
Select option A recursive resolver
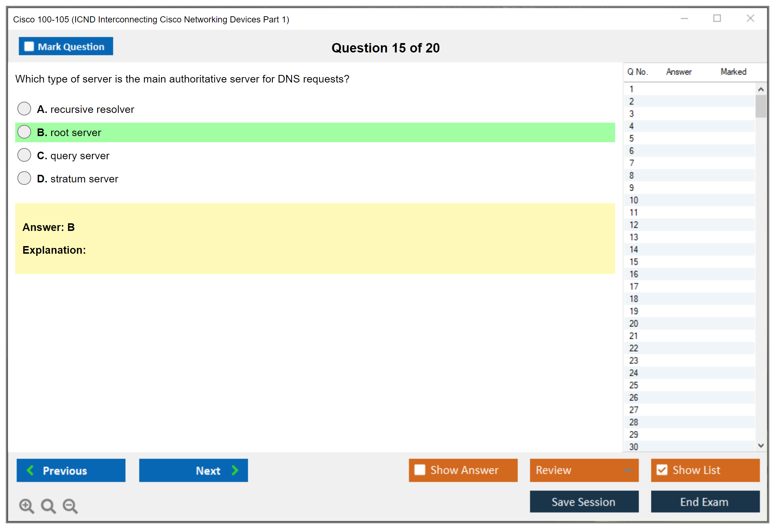click(24, 109)
